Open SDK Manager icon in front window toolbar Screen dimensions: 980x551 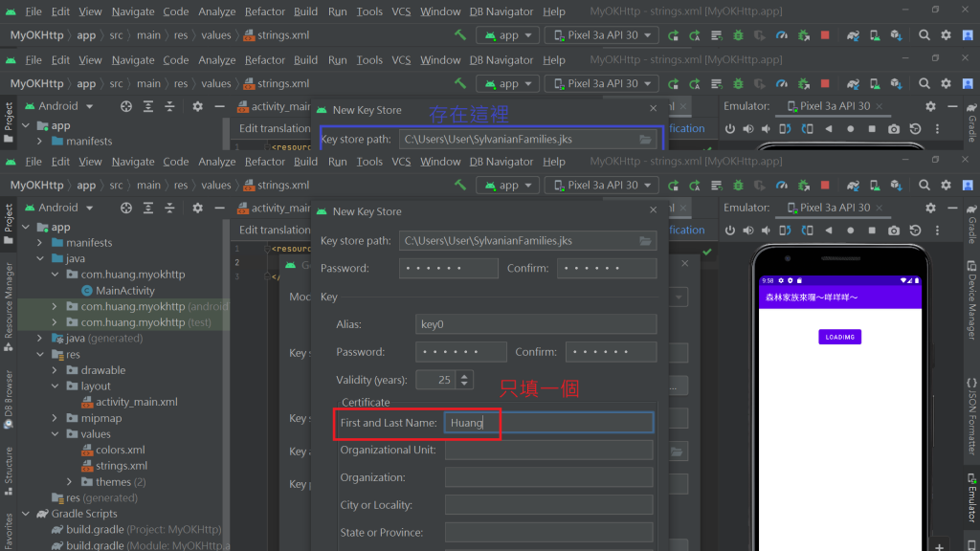coord(896,185)
